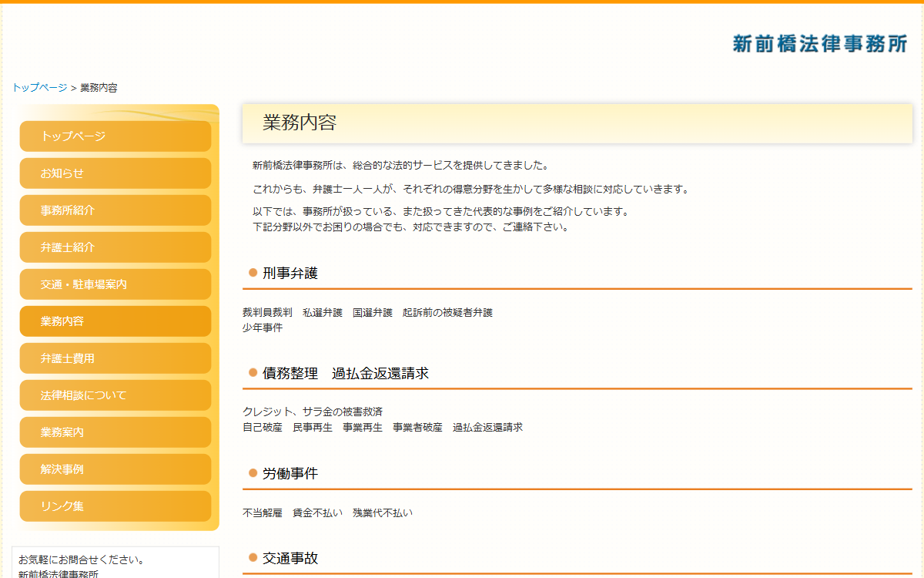Click the text 残業代不払い
The image size is (924, 578).
click(383, 512)
